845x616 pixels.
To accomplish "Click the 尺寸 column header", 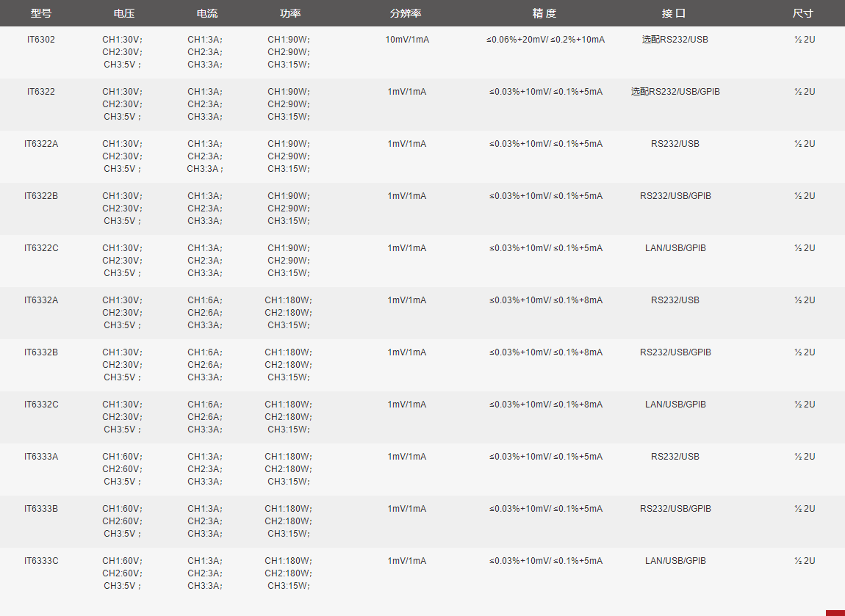I will point(803,14).
